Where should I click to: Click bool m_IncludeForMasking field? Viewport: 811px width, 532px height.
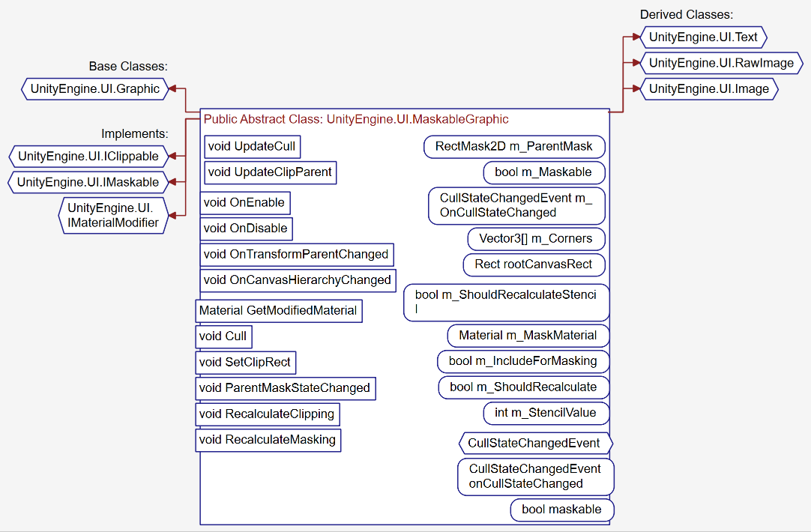(523, 361)
